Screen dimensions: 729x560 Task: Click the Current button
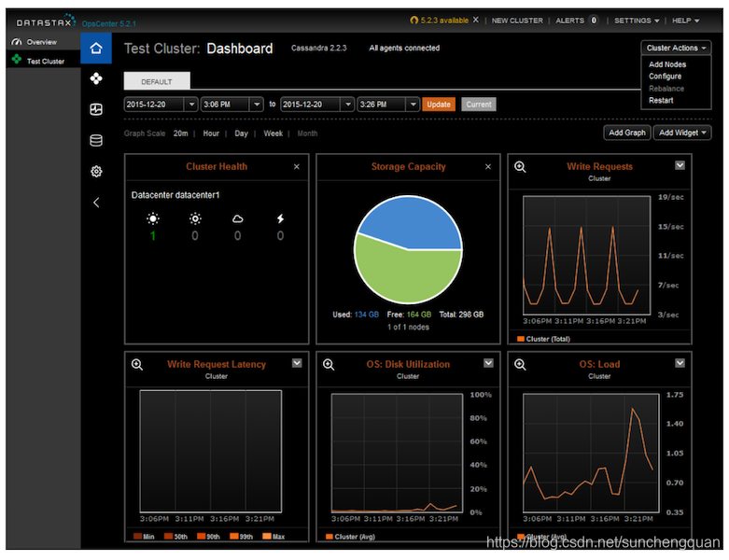pos(479,105)
